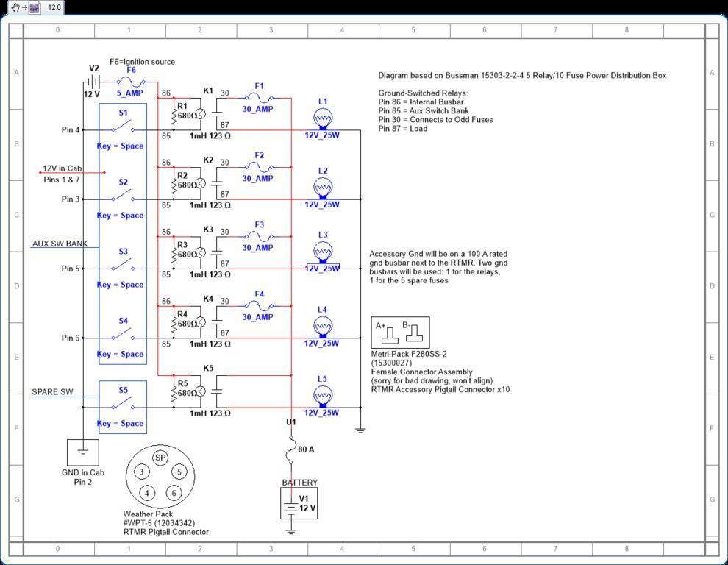Screen dimensions: 728x565
Task: Toggle switch S4 on the Pin 6 line
Action: 123,334
